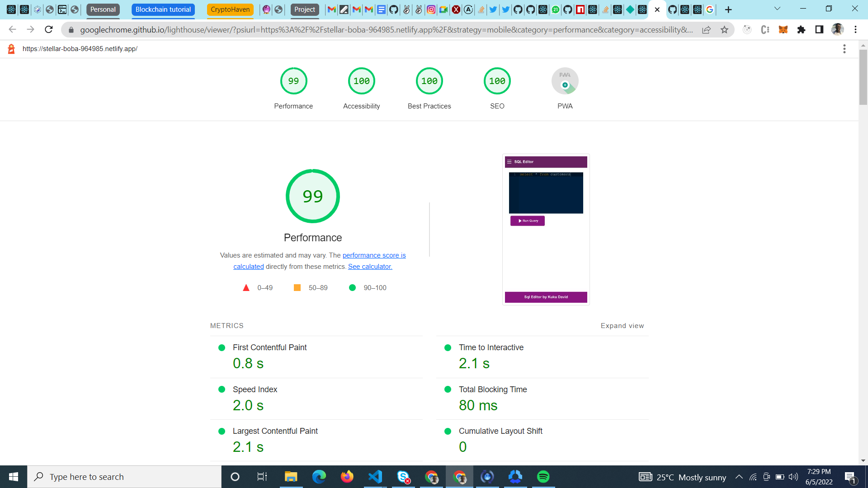868x488 pixels.
Task: Click the stellar-boba netlify URL text
Action: coord(80,49)
